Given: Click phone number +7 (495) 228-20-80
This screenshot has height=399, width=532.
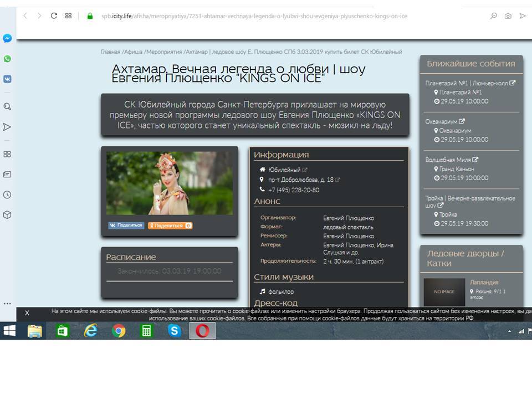Looking at the screenshot, I should pos(294,190).
